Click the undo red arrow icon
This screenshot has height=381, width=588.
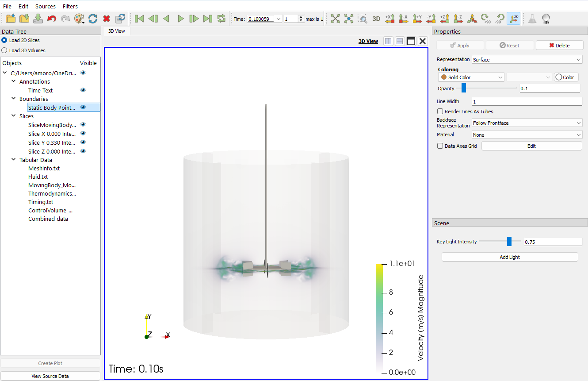coord(52,19)
